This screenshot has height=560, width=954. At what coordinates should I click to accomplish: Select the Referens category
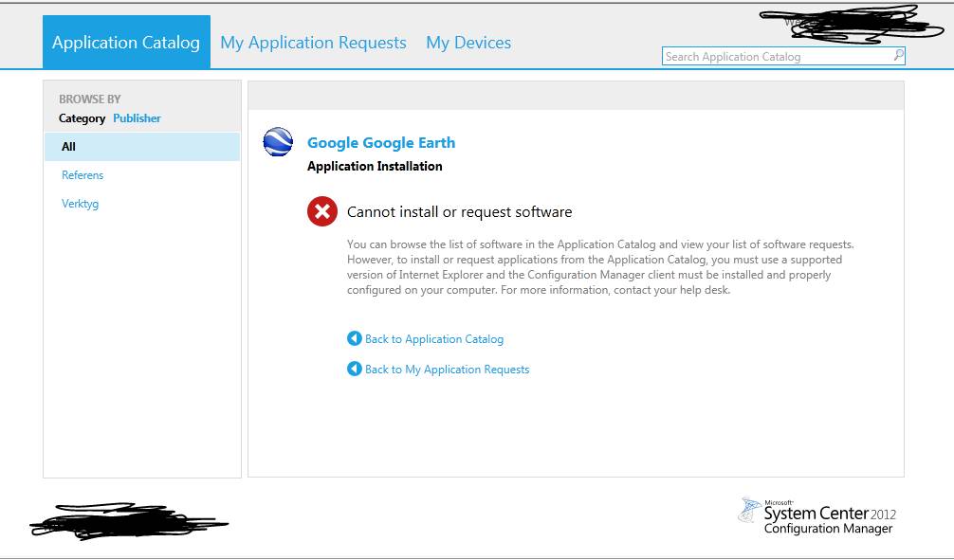83,175
